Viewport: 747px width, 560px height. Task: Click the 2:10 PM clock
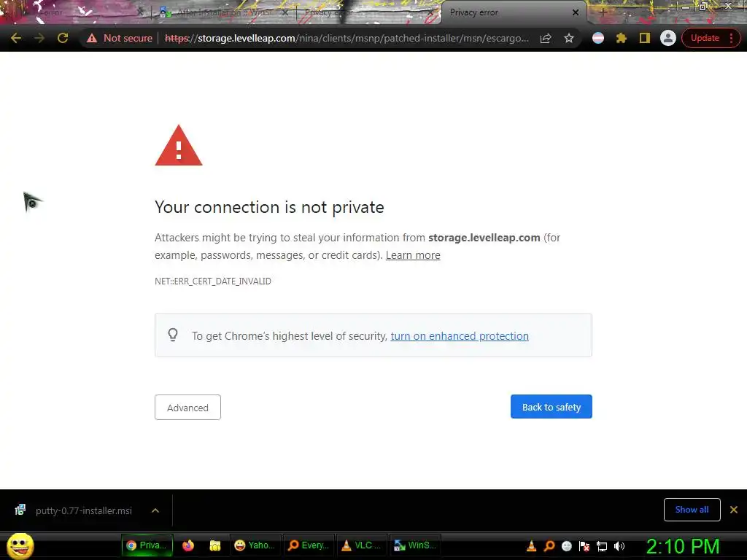tap(683, 546)
